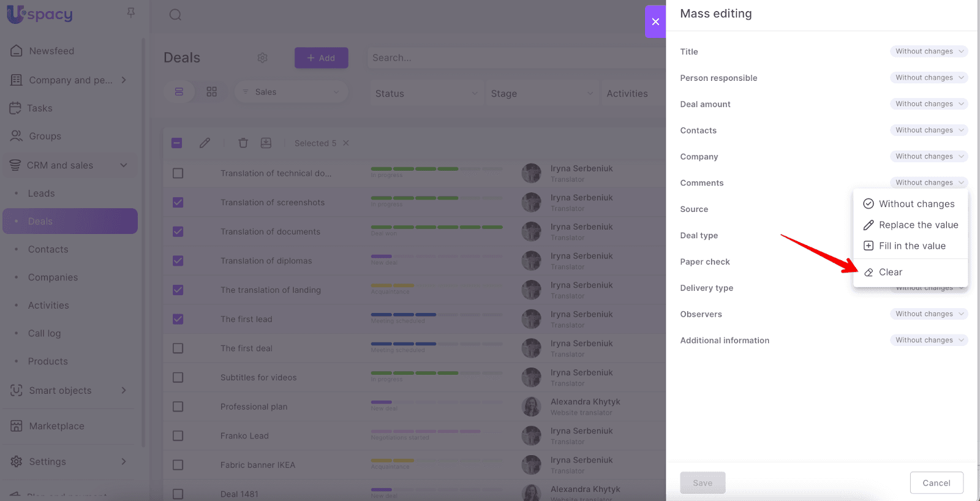Click the trash delete icon

point(243,143)
